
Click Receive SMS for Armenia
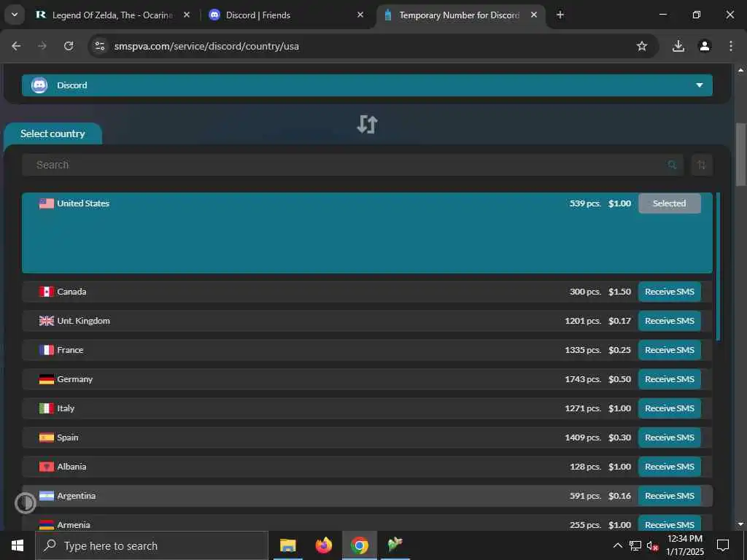coord(670,524)
